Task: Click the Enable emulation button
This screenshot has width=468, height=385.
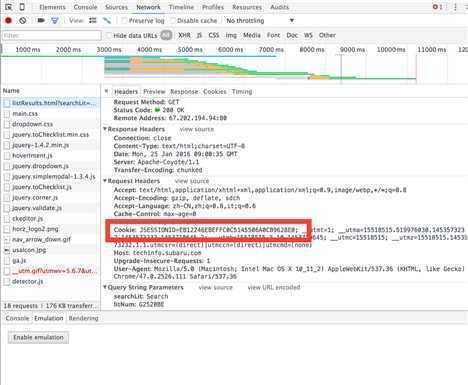Action: [x=38, y=337]
